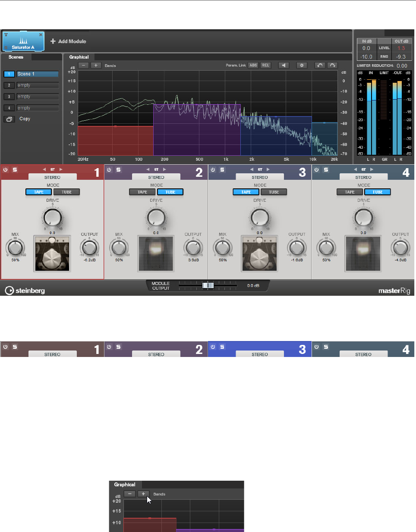
Task: Next channel mode arrow band 4
Action: [x=372, y=169]
